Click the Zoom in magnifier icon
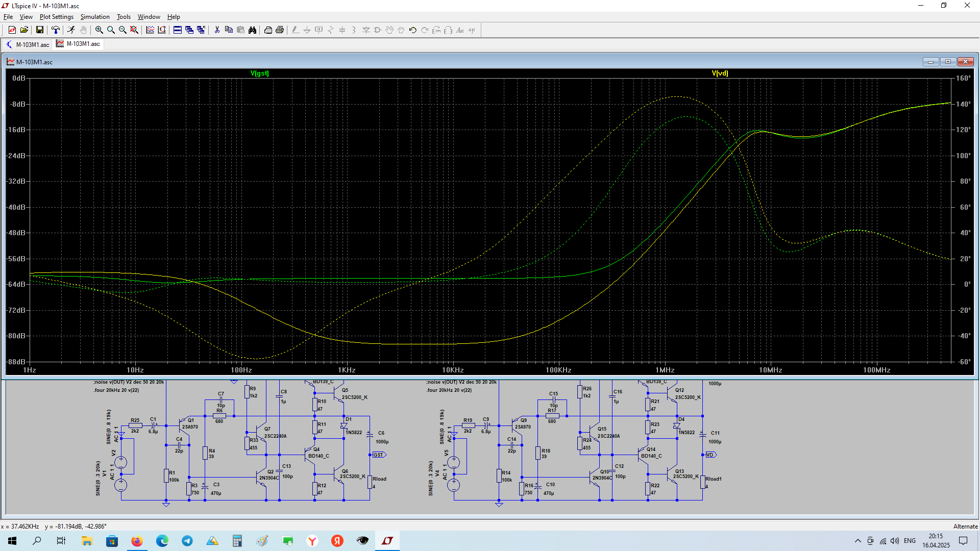 point(99,30)
